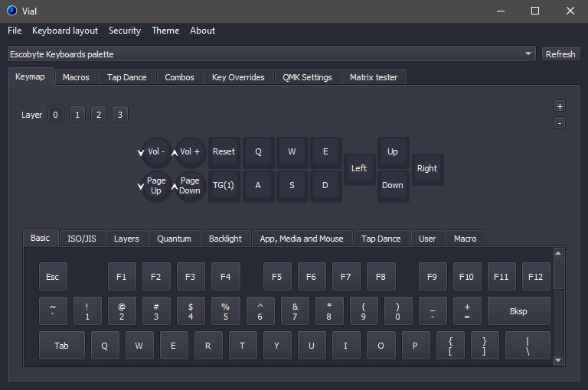Open the User keycode tab
This screenshot has height=390, width=588.
[427, 239]
